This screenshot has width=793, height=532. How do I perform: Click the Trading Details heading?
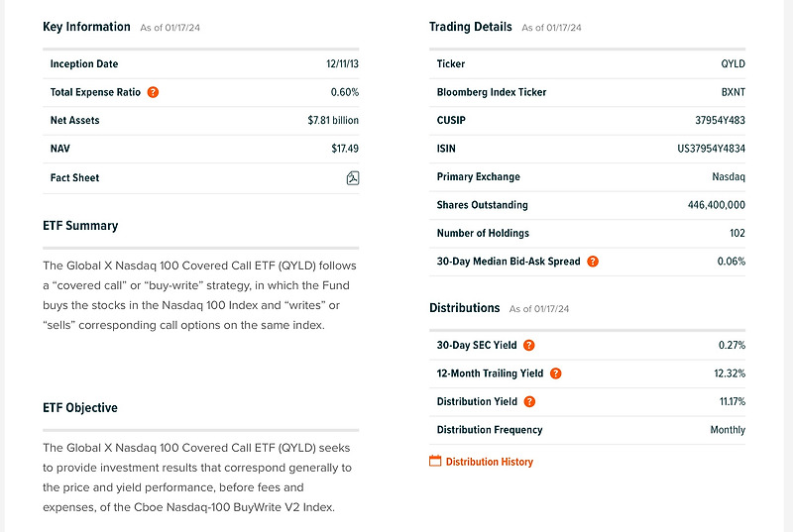click(471, 27)
